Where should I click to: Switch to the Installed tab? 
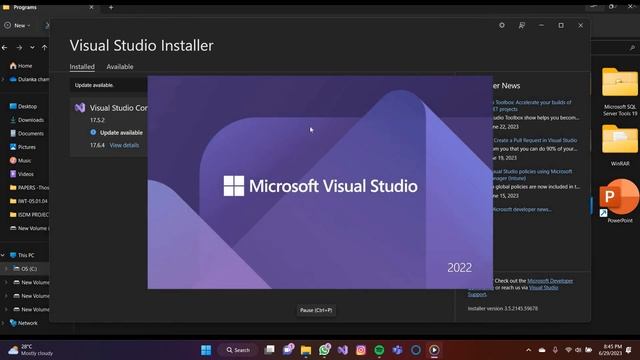82,67
